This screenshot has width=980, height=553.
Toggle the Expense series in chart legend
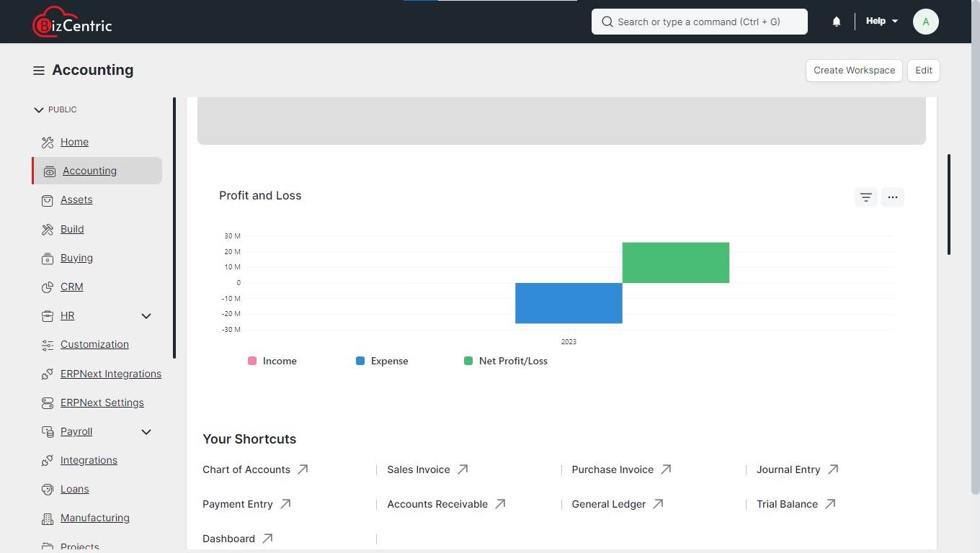coord(382,361)
